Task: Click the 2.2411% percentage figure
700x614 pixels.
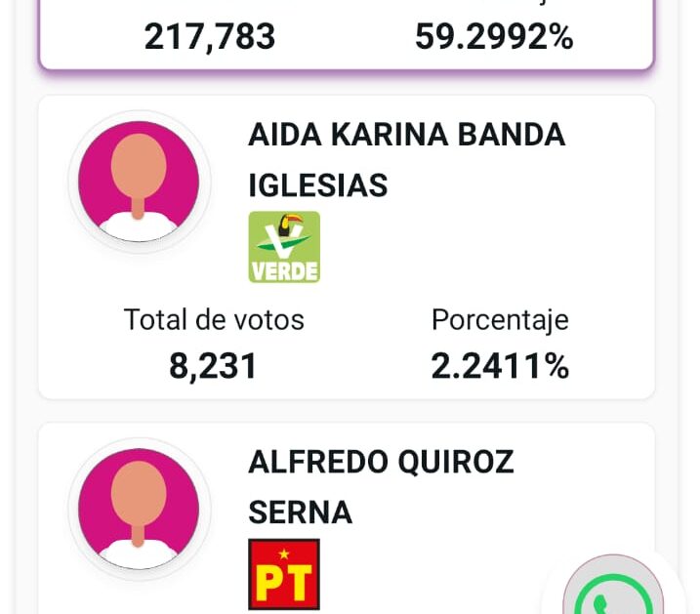Action: (500, 366)
